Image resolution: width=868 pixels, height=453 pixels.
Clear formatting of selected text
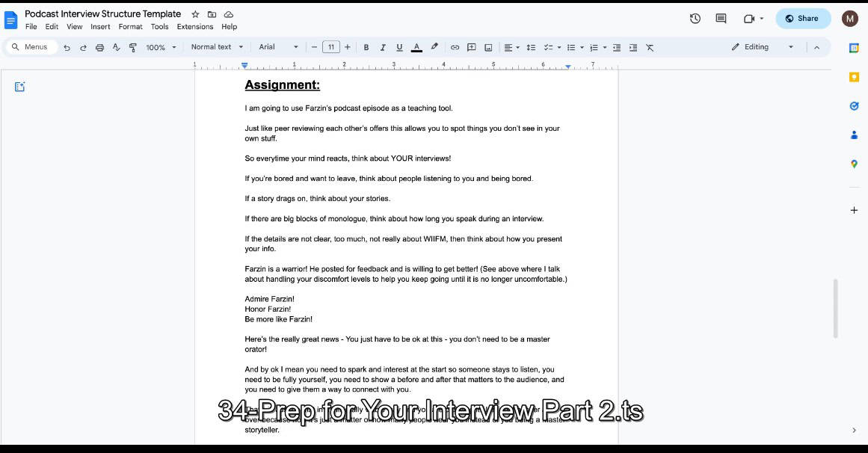(651, 46)
